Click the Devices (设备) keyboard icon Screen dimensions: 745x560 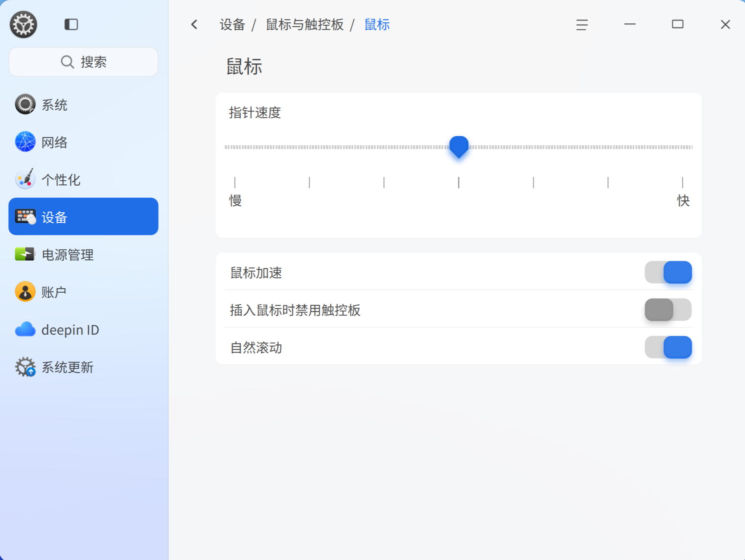tap(25, 217)
